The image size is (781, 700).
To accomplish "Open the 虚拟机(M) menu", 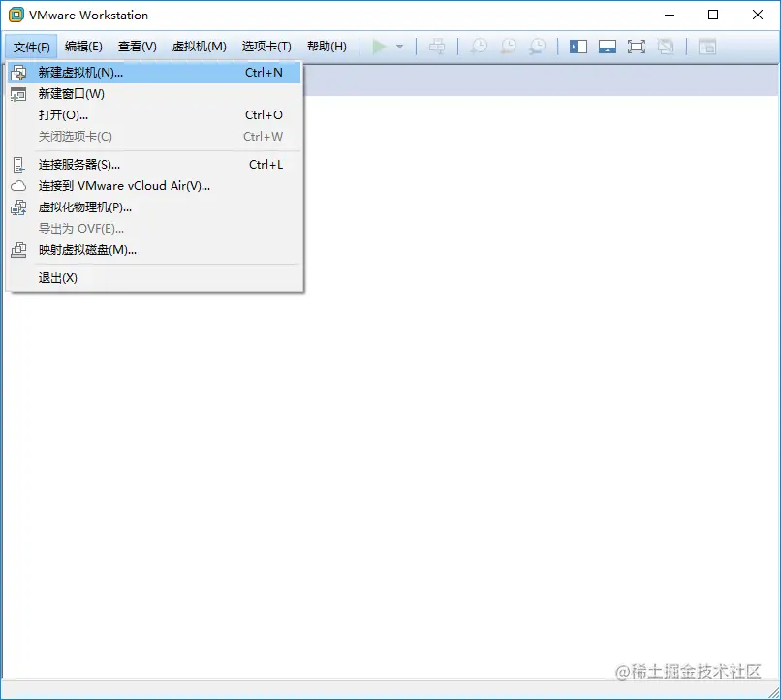I will click(x=200, y=47).
